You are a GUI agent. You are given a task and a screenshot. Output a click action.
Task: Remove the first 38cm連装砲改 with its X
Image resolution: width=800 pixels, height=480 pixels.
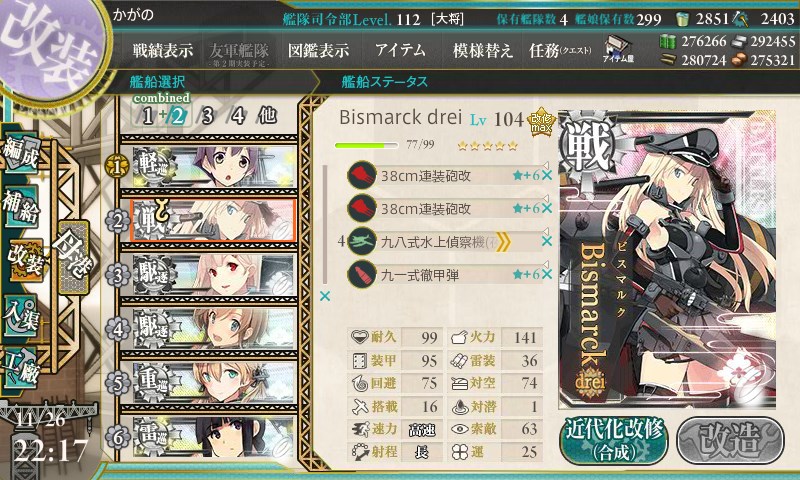pyautogui.click(x=546, y=175)
